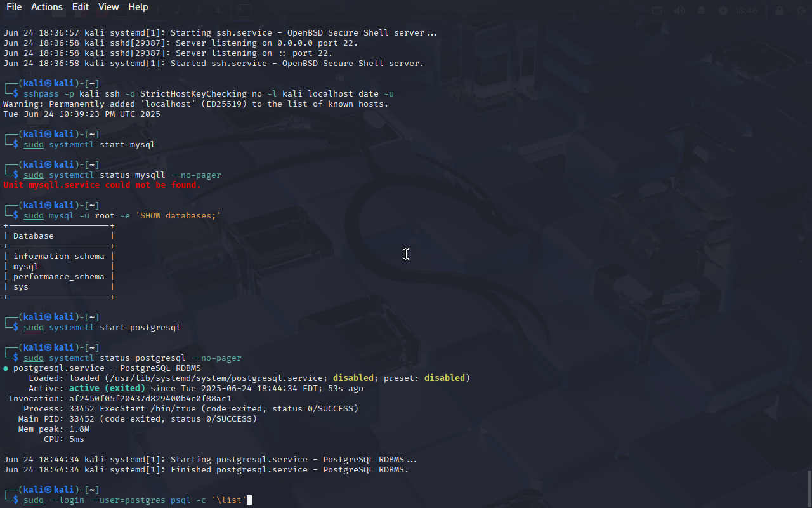Click the 'Database' table header
This screenshot has height=508, width=812.
coord(34,236)
